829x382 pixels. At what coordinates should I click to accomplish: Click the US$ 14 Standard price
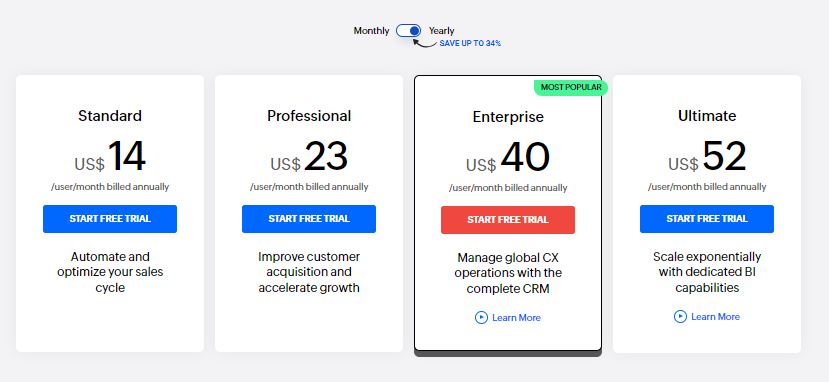tap(110, 157)
